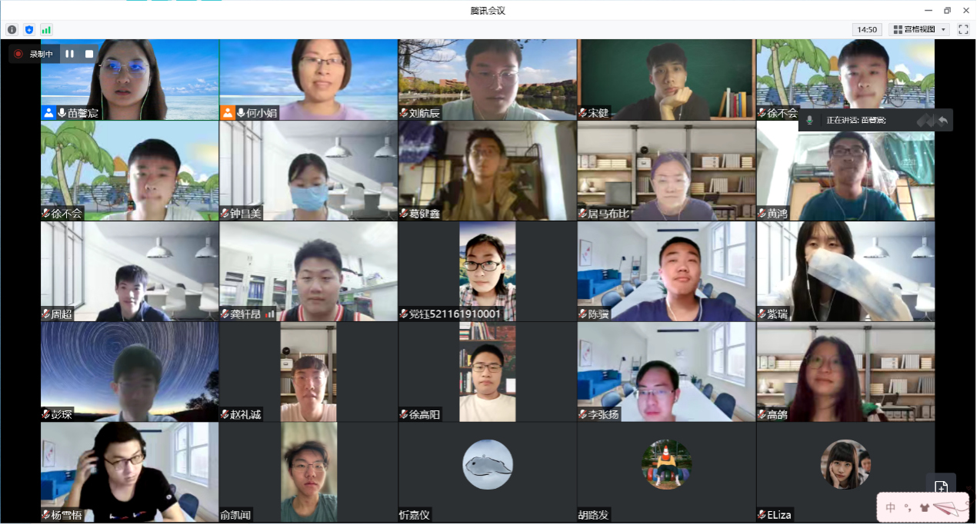Click the red recording indicator icon
This screenshot has width=980, height=528.
click(x=18, y=54)
